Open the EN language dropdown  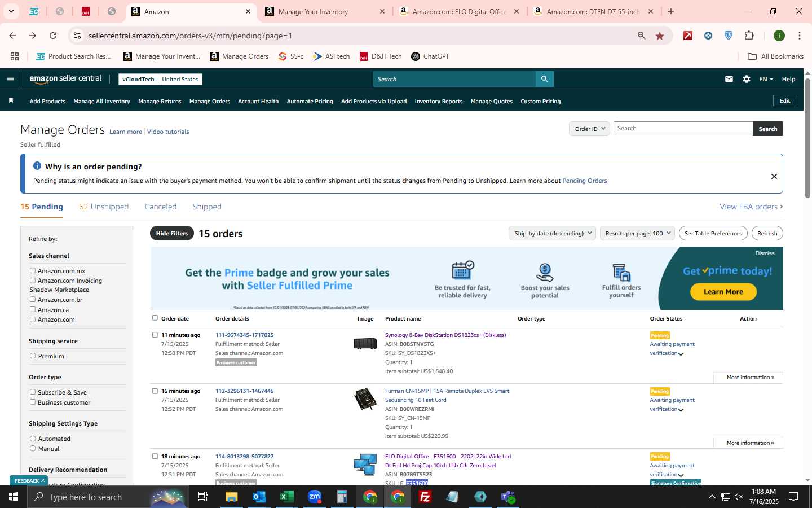click(x=766, y=79)
